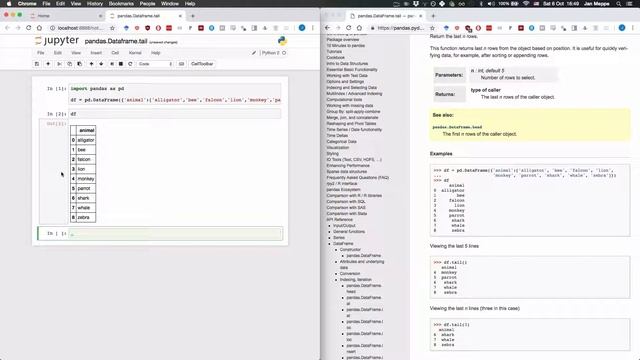Open a new tab in the left browser window

coord(193,16)
